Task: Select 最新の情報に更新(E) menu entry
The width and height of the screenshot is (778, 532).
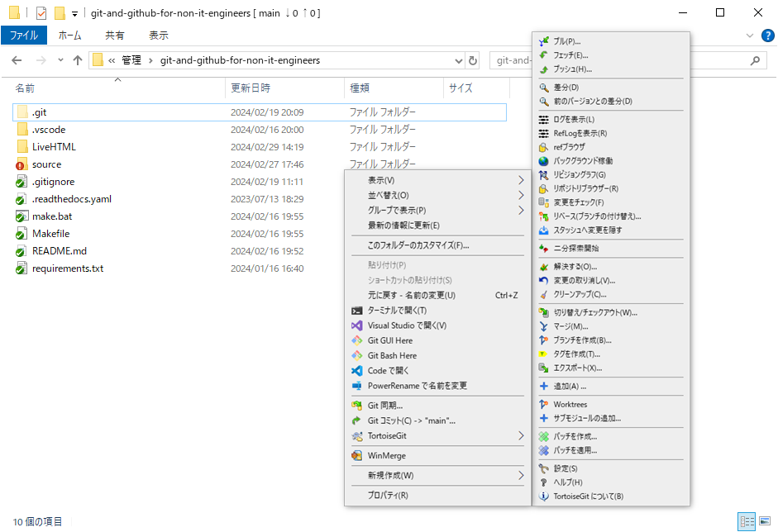Action: 437,226
